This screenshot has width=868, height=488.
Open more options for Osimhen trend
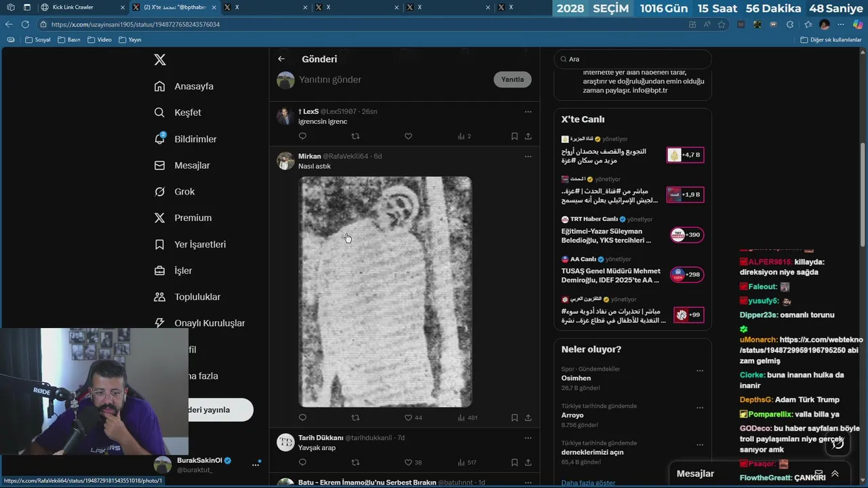pyautogui.click(x=700, y=371)
